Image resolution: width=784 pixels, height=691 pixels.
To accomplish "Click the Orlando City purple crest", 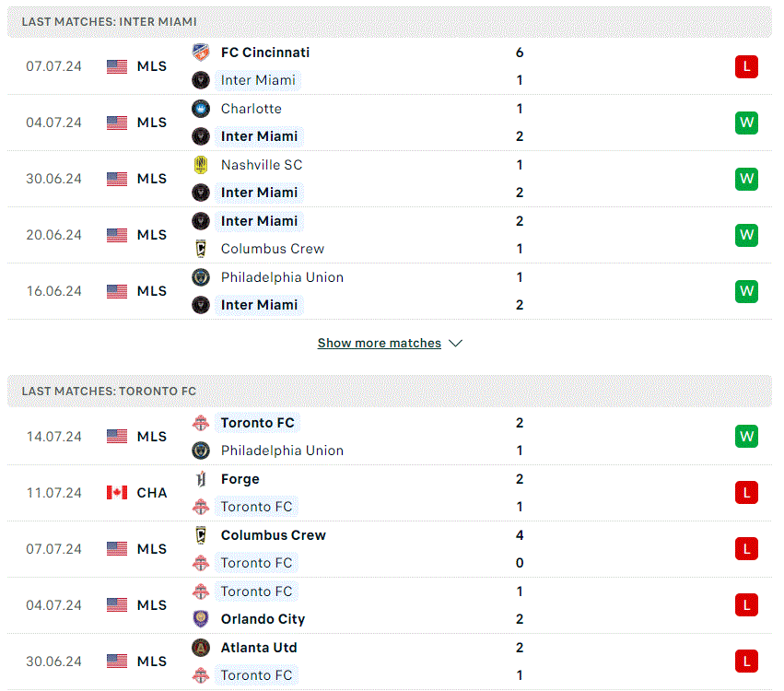I will (201, 619).
